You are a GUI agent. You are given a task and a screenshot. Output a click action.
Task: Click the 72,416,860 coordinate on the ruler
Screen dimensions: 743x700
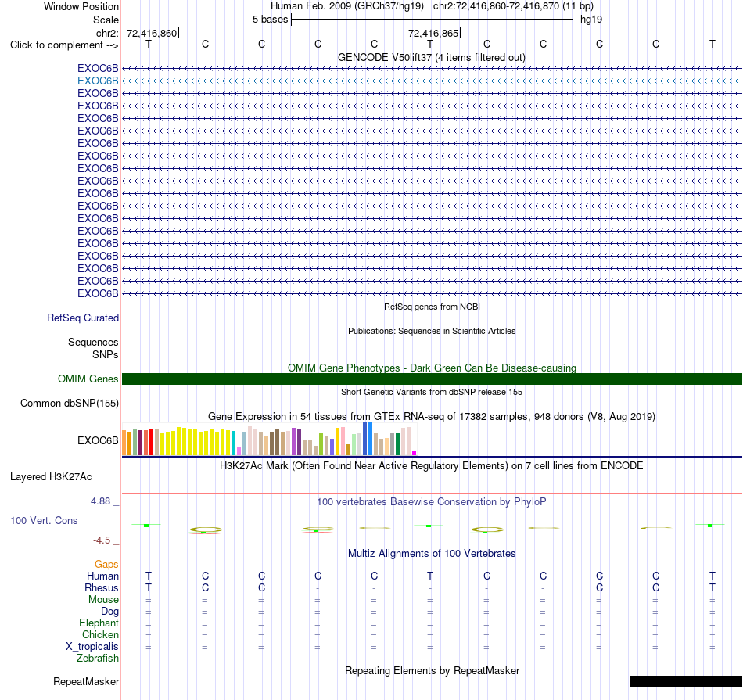(152, 33)
